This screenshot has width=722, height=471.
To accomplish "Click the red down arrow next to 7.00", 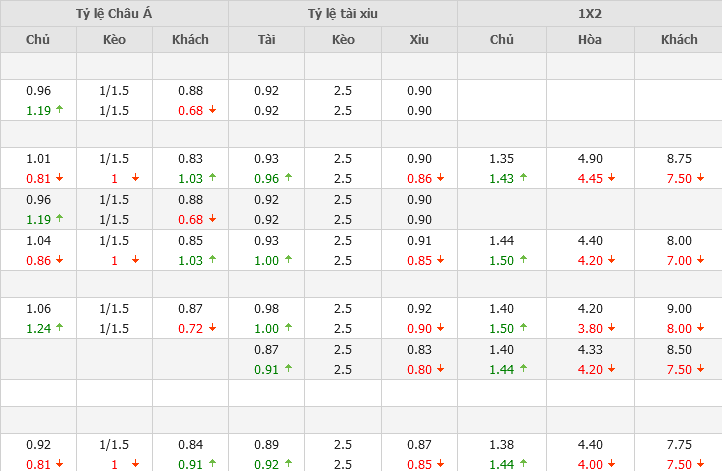I will (697, 261).
